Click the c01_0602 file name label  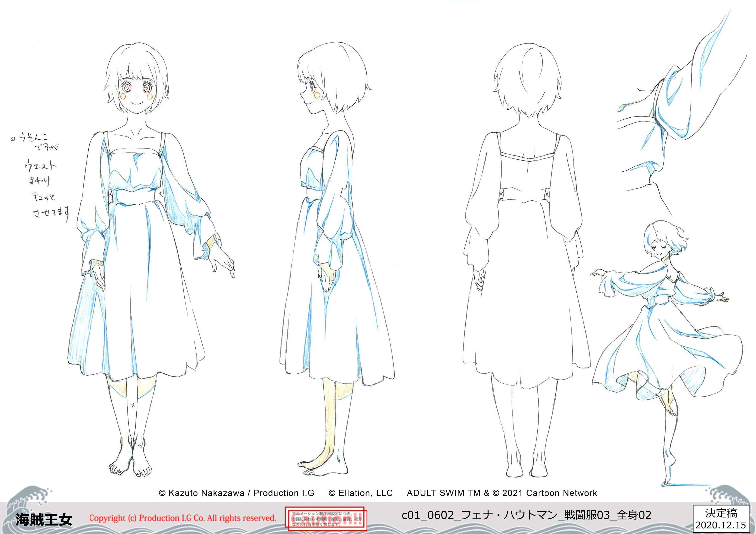[x=526, y=515]
